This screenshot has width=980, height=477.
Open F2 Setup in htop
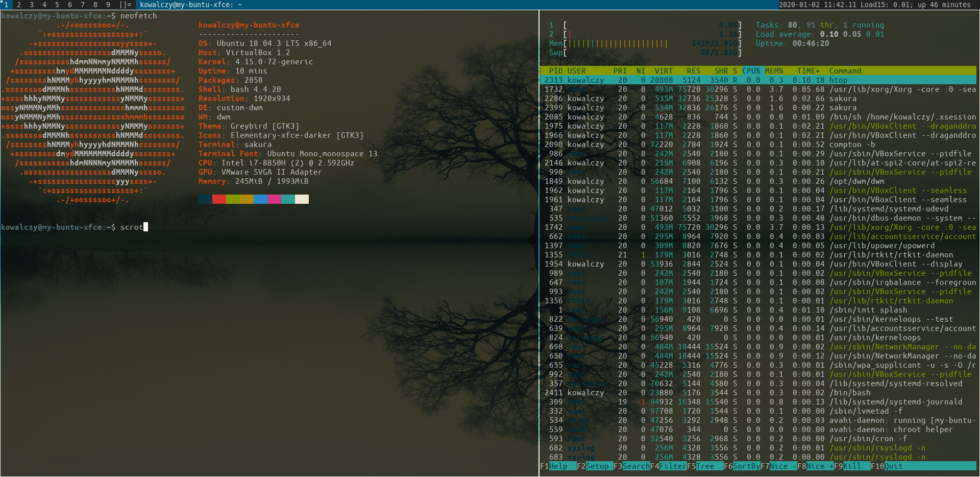(x=595, y=466)
